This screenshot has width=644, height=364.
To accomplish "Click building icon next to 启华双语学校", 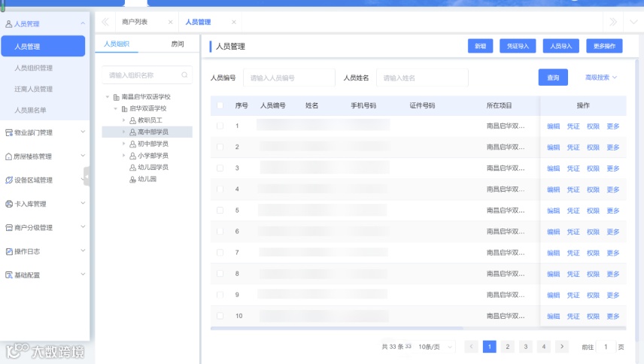I will 124,109.
